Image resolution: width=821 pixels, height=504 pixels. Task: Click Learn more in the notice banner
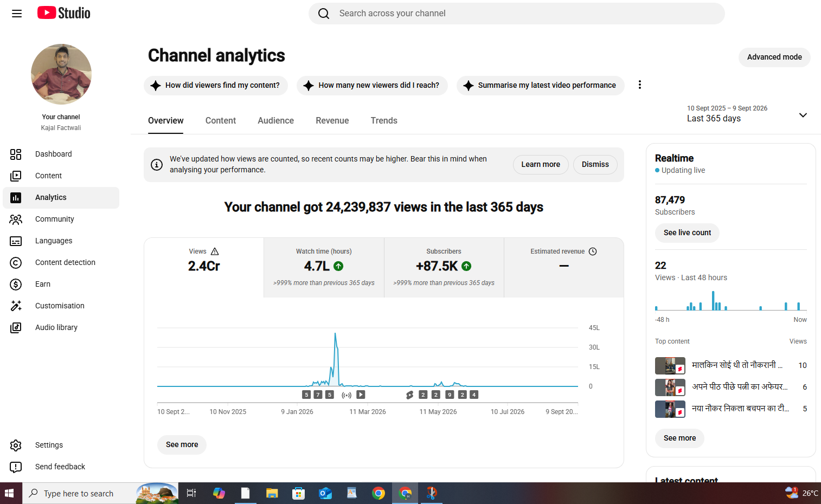pyautogui.click(x=541, y=164)
